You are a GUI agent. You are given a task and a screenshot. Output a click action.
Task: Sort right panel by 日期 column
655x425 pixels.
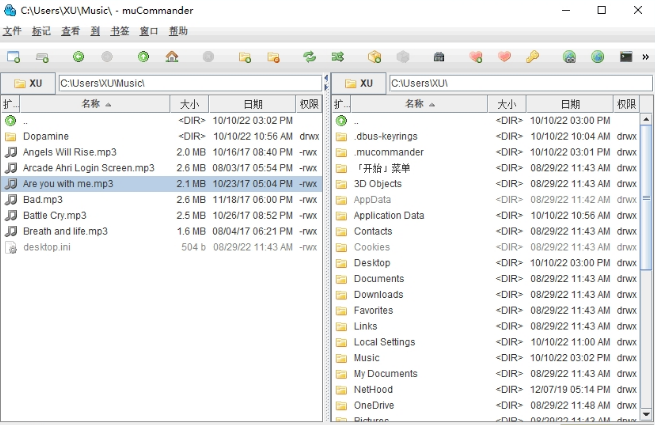[x=570, y=104]
